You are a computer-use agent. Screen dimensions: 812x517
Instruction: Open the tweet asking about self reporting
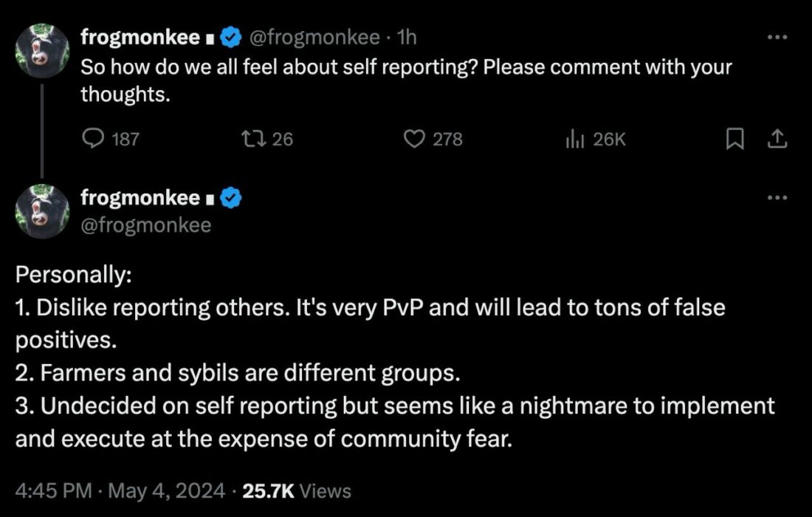tap(406, 81)
